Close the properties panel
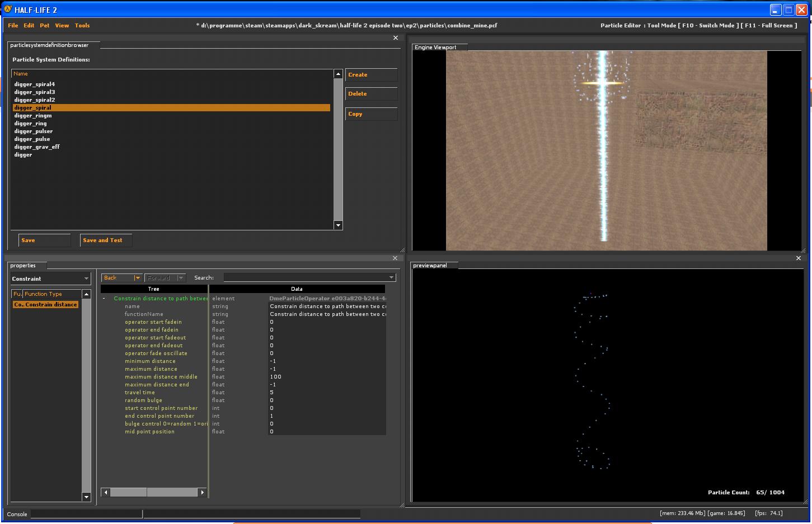This screenshot has height=524, width=812. coord(395,258)
